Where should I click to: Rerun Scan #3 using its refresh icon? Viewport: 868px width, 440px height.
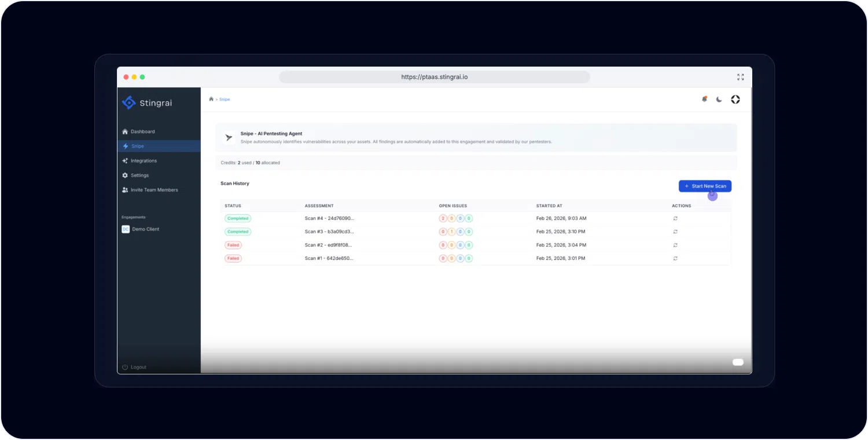(675, 232)
